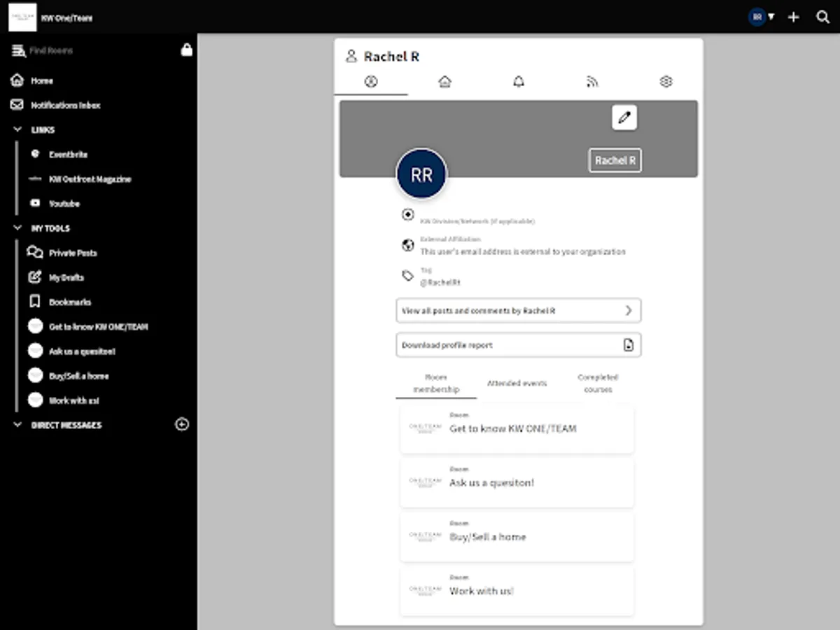Click the Youtube play icon

pos(36,204)
